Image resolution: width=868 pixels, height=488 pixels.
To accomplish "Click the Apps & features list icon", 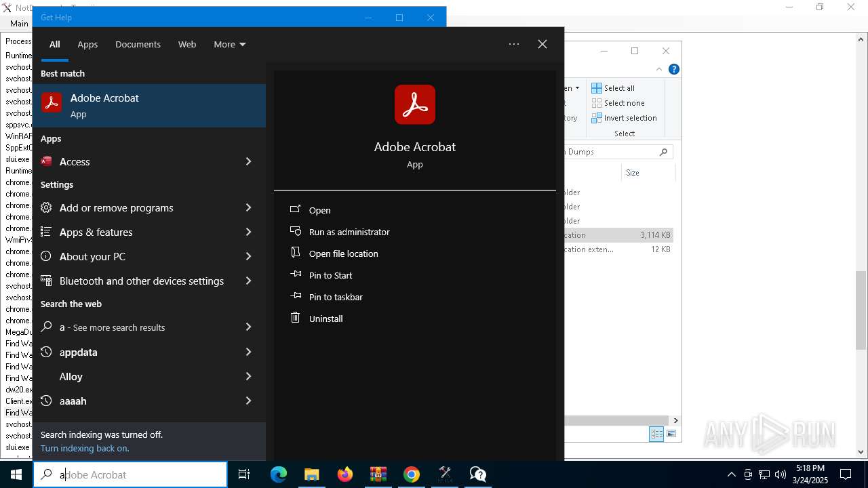I will (x=46, y=232).
